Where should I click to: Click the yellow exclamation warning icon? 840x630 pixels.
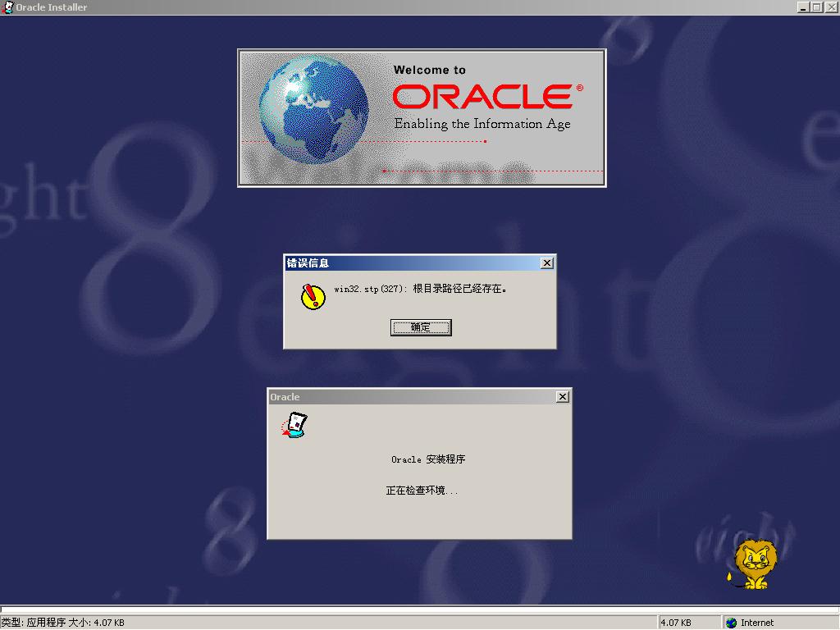coord(313,296)
